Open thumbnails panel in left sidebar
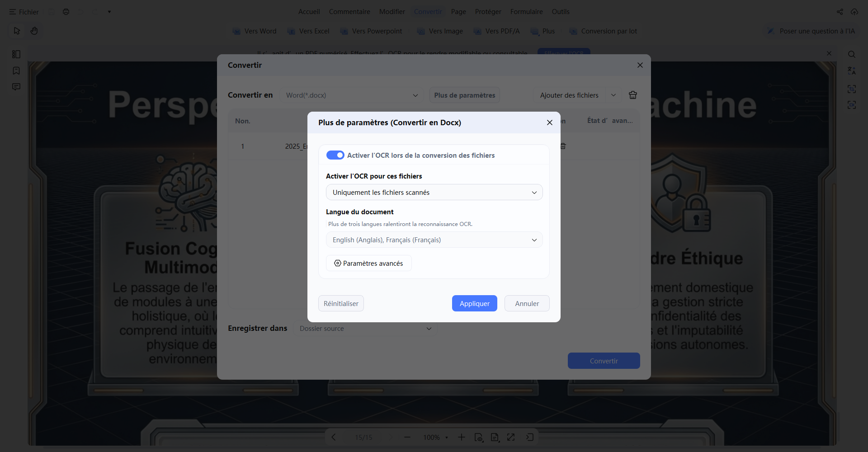The height and width of the screenshot is (452, 868). coord(16,54)
